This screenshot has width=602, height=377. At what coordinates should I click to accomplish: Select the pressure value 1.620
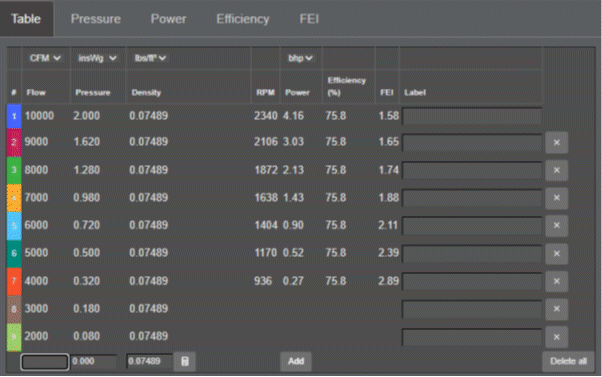[x=86, y=142]
